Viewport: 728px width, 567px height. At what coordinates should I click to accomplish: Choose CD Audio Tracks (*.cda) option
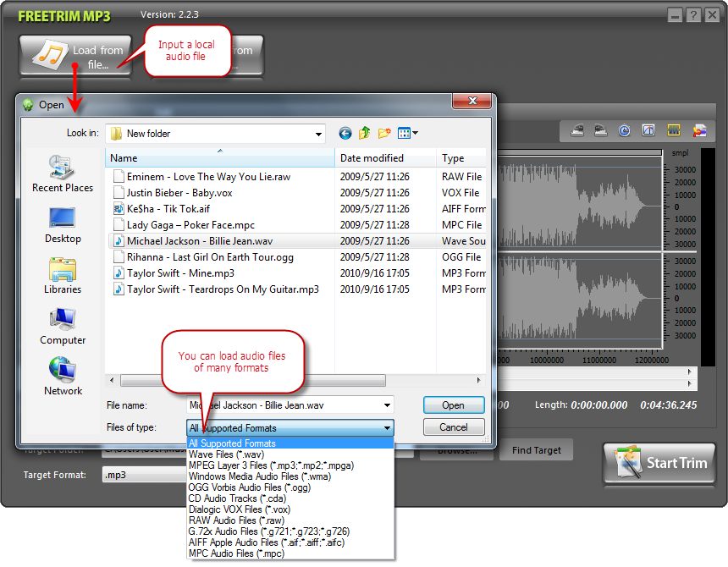coord(290,498)
